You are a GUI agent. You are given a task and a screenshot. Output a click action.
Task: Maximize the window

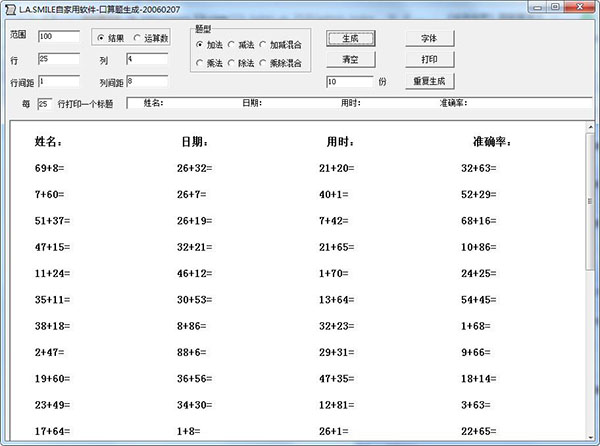click(555, 7)
